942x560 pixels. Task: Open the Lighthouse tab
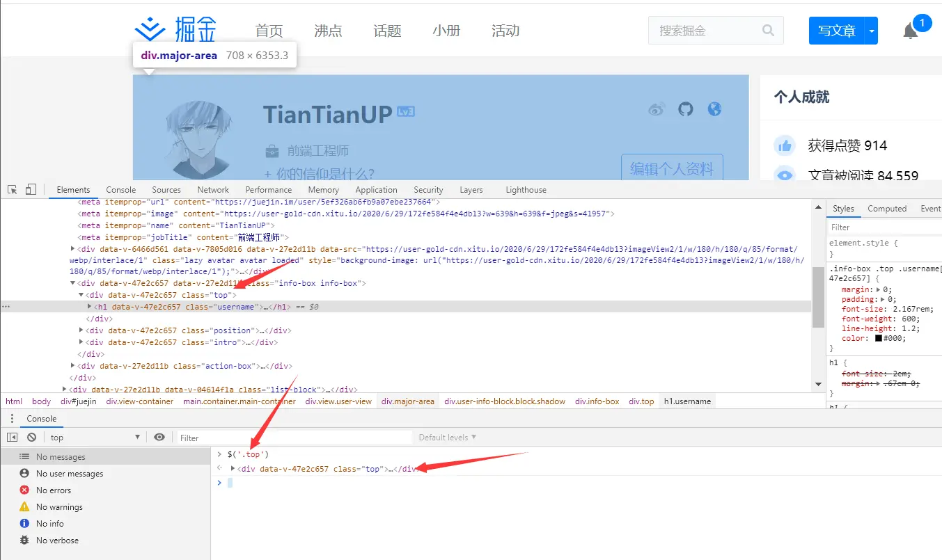[526, 189]
